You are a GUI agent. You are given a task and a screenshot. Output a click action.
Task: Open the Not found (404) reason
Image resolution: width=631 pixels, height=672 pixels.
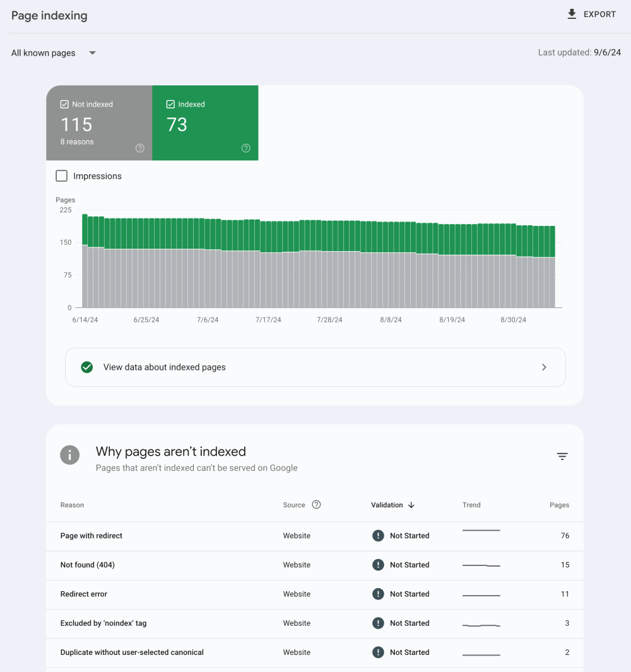pyautogui.click(x=88, y=565)
